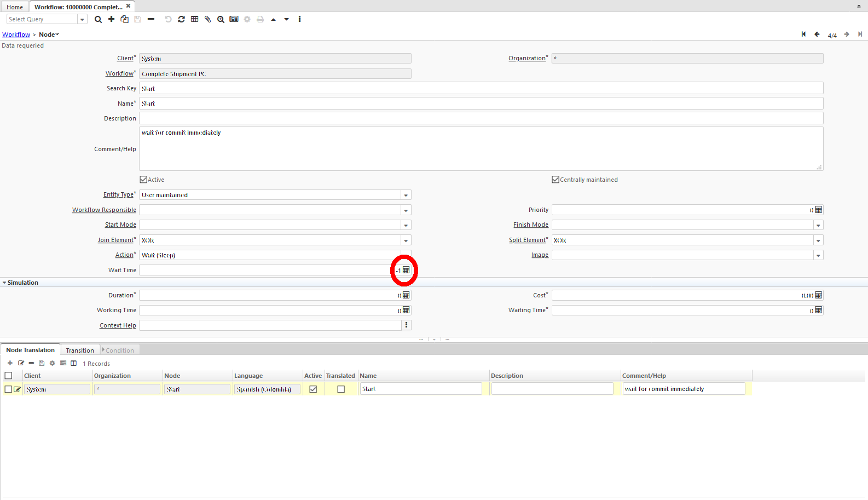Click the Organization label link
Screen dimensions: 868x500
click(527, 58)
